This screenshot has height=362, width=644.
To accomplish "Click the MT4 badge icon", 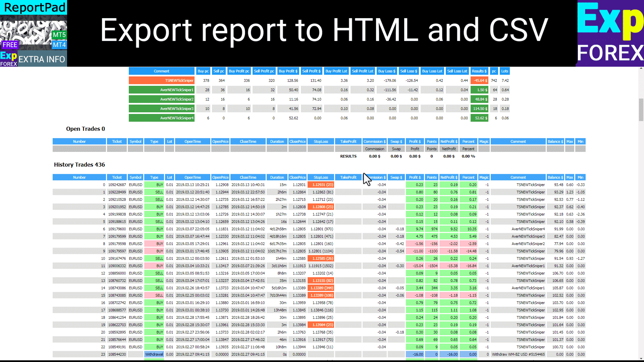I will [x=59, y=45].
